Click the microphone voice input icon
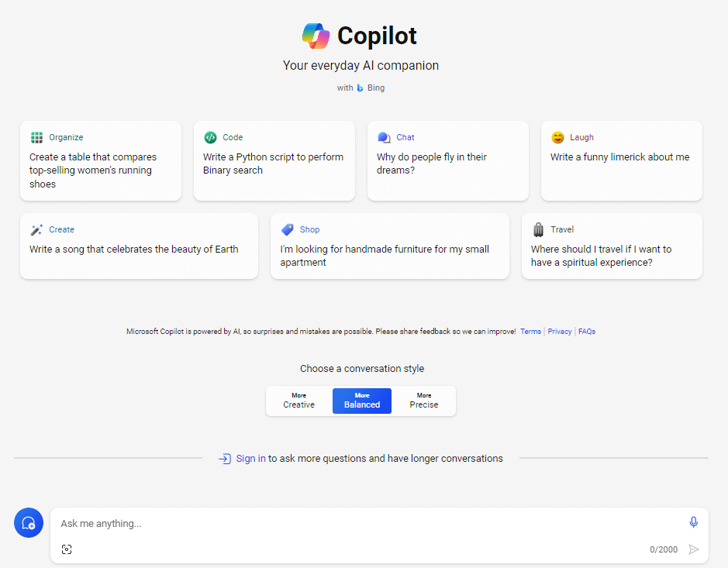 694,523
